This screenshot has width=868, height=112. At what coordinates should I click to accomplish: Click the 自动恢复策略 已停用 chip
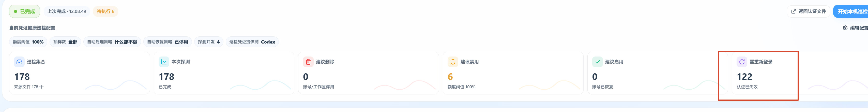coord(168,42)
